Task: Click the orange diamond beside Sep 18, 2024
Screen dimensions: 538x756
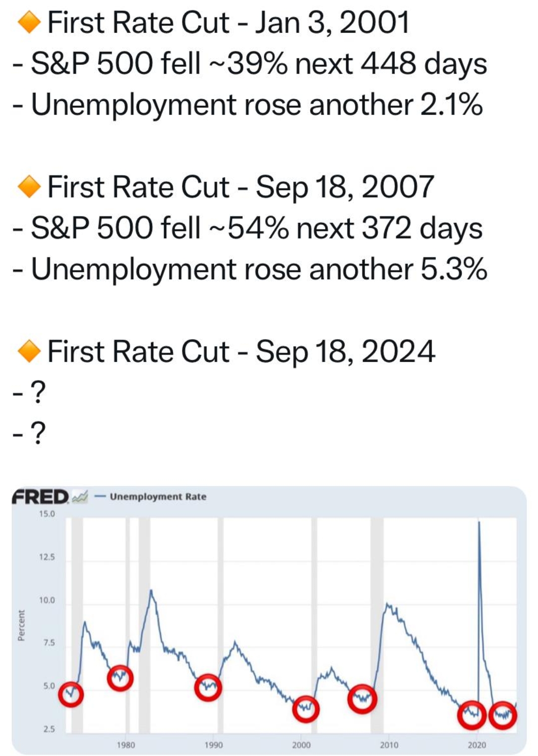Action: coord(29,352)
